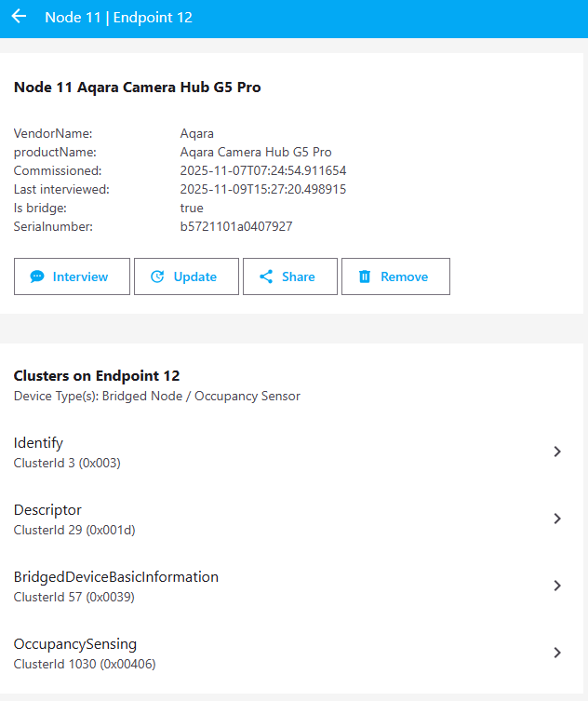This screenshot has height=701, width=588.
Task: Click the back arrow in header
Action: coord(19,17)
